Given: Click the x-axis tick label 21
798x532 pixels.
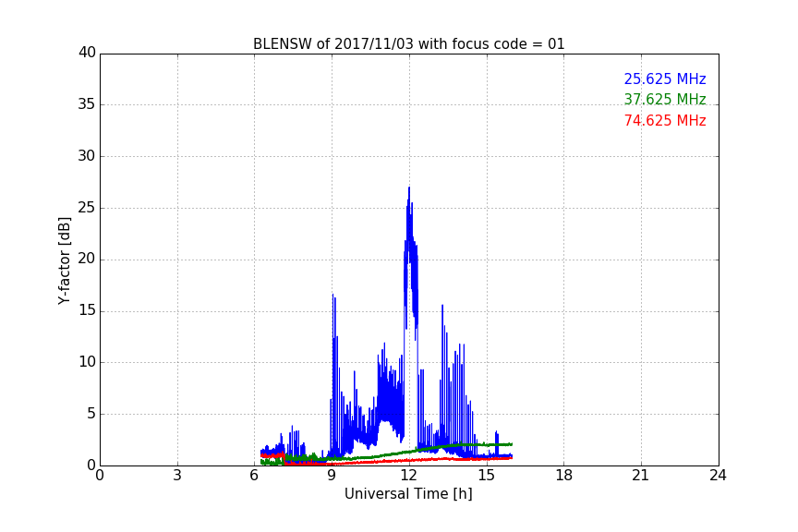Looking at the screenshot, I should pos(641,476).
